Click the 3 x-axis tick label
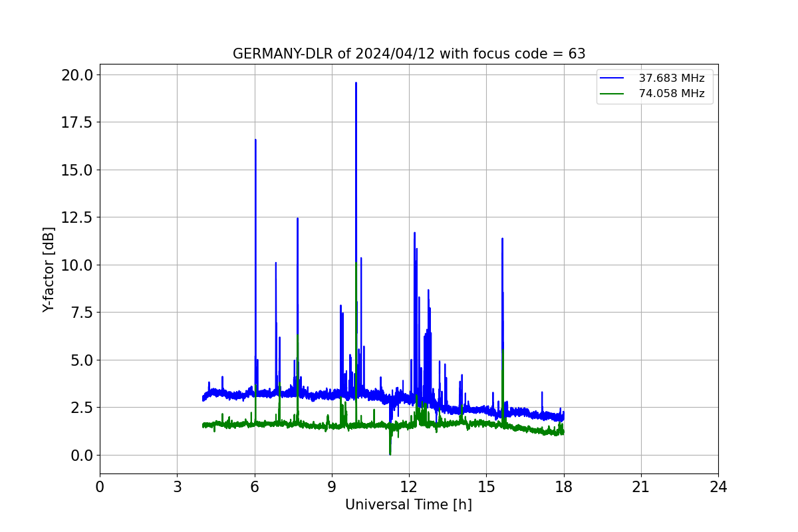The height and width of the screenshot is (532, 798). (177, 487)
